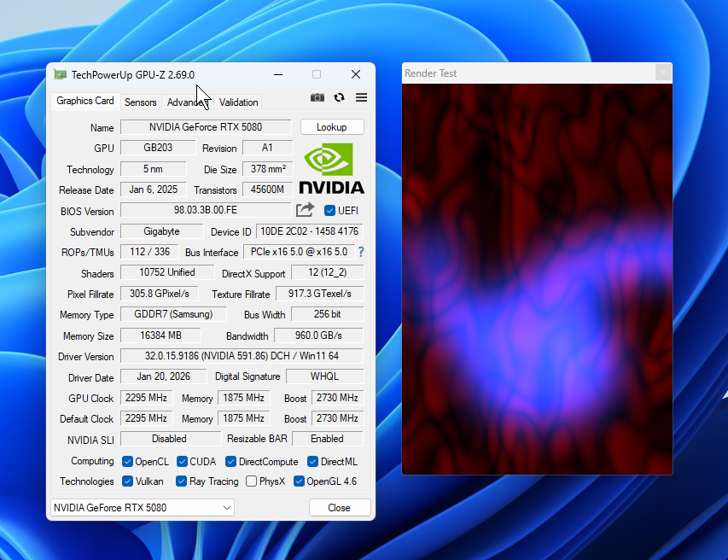
Task: Click the Revision value A1
Action: pyautogui.click(x=267, y=148)
